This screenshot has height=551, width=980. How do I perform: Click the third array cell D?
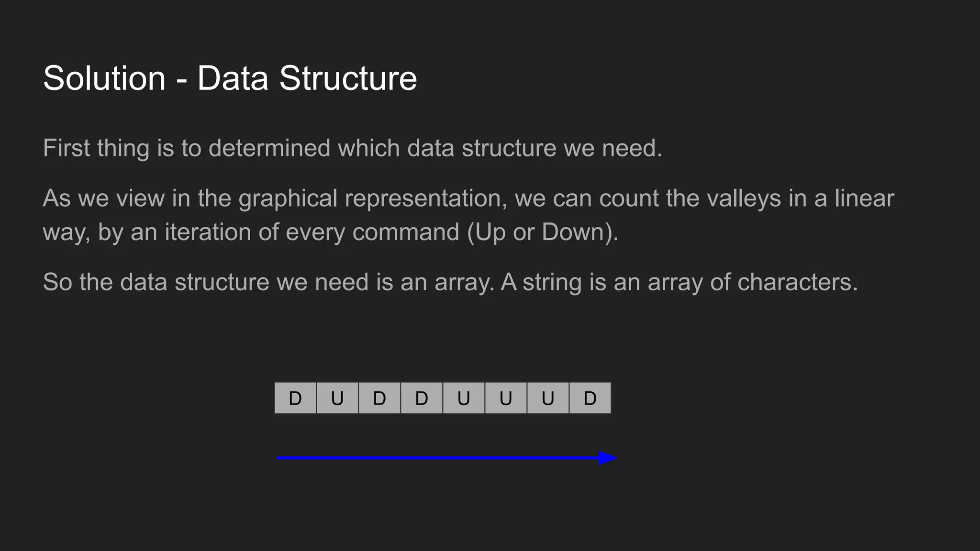[x=379, y=398]
